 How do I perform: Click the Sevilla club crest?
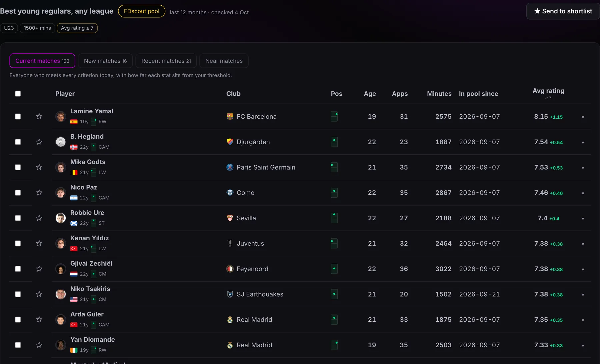pyautogui.click(x=230, y=218)
